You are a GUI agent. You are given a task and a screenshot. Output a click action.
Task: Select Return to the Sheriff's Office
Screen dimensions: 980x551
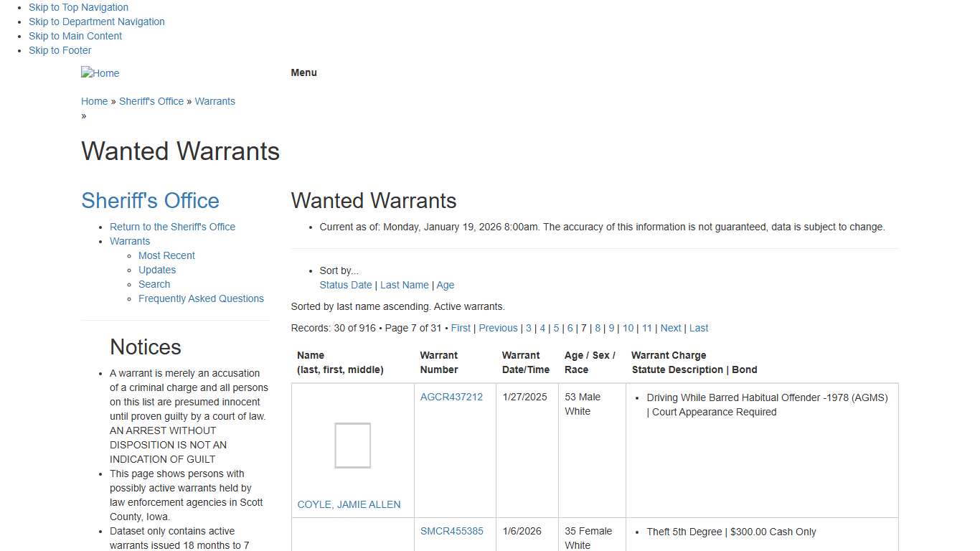(172, 227)
